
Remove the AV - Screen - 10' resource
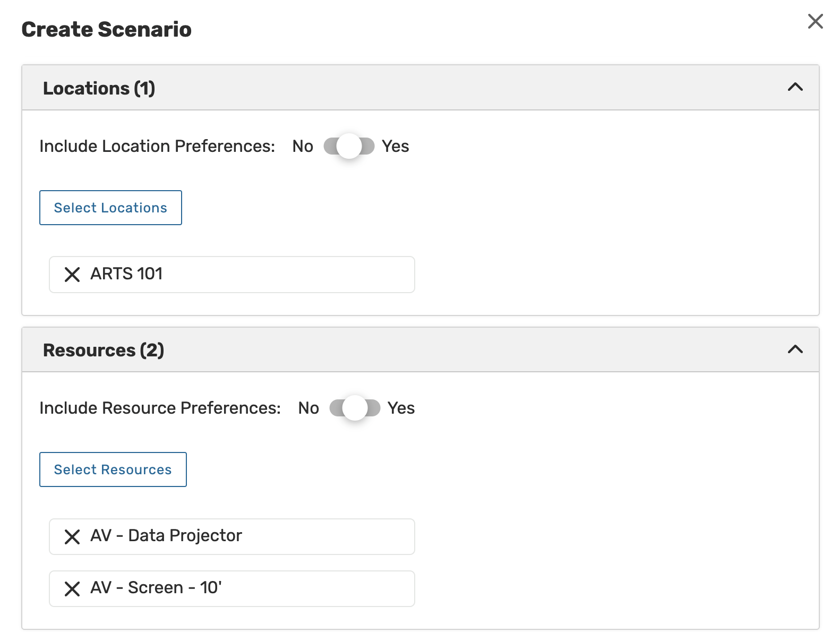click(72, 589)
